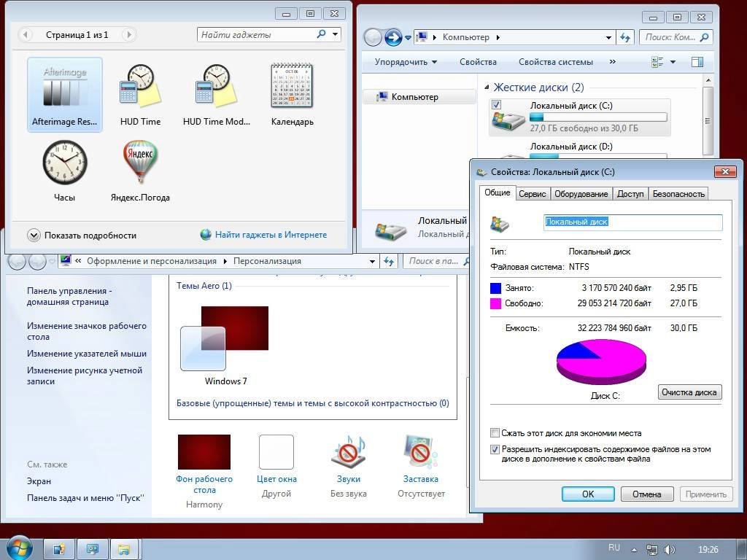Image resolution: width=747 pixels, height=560 pixels.
Task: Enable Сжать этот диск для экономии места
Action: (495, 433)
